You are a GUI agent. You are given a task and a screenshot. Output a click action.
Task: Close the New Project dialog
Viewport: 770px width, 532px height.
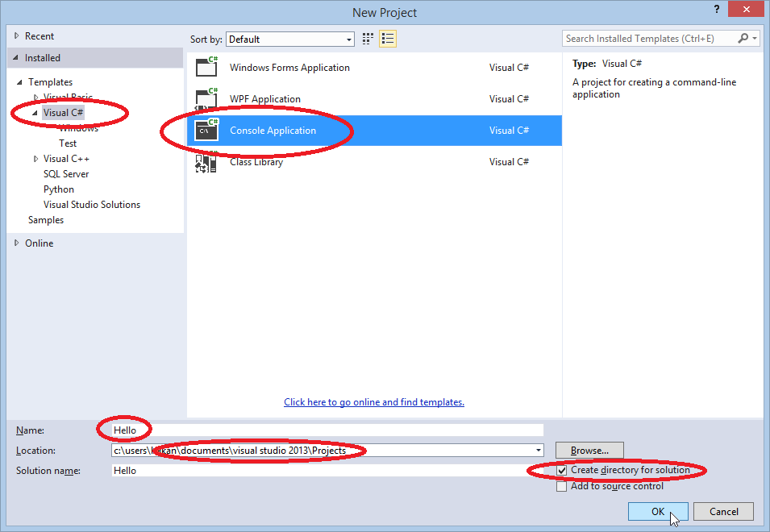click(x=746, y=10)
